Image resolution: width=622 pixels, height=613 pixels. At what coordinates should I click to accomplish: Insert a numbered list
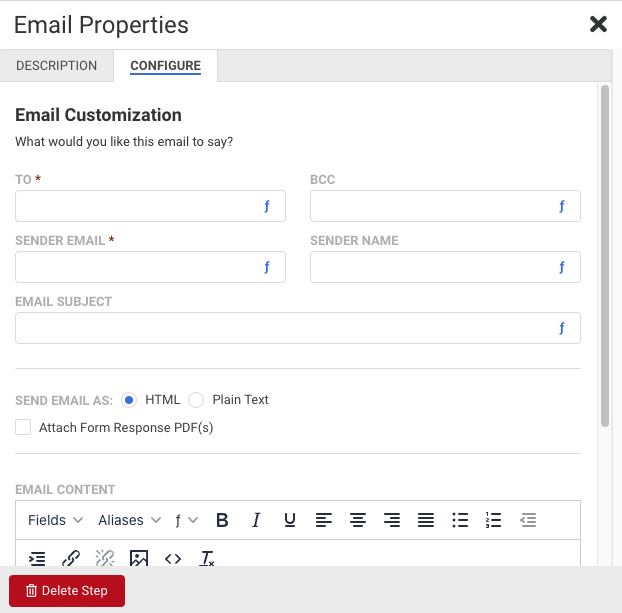pyautogui.click(x=493, y=520)
